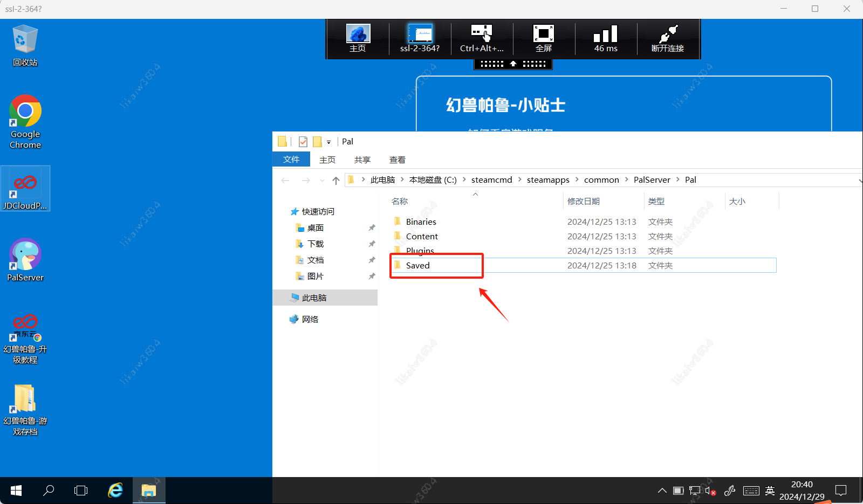Switch to 全屏 full screen mode
This screenshot has height=504, width=863.
click(x=544, y=38)
